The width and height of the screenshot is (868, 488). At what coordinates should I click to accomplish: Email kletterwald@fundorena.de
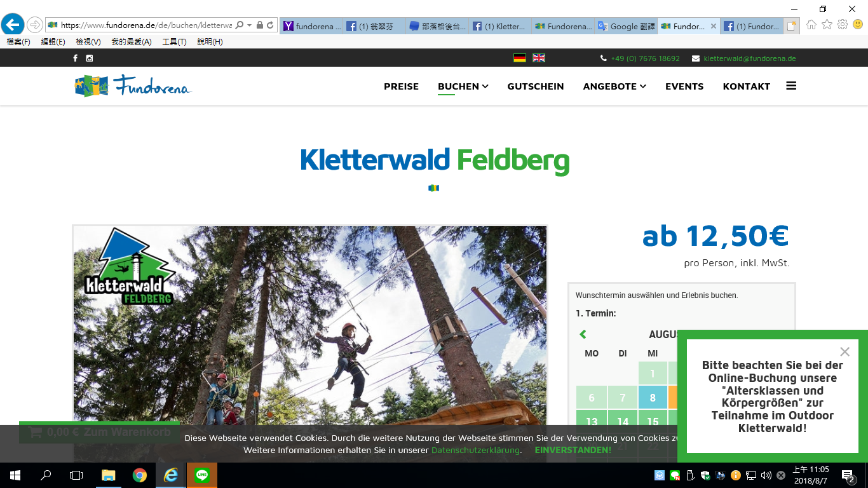click(750, 58)
